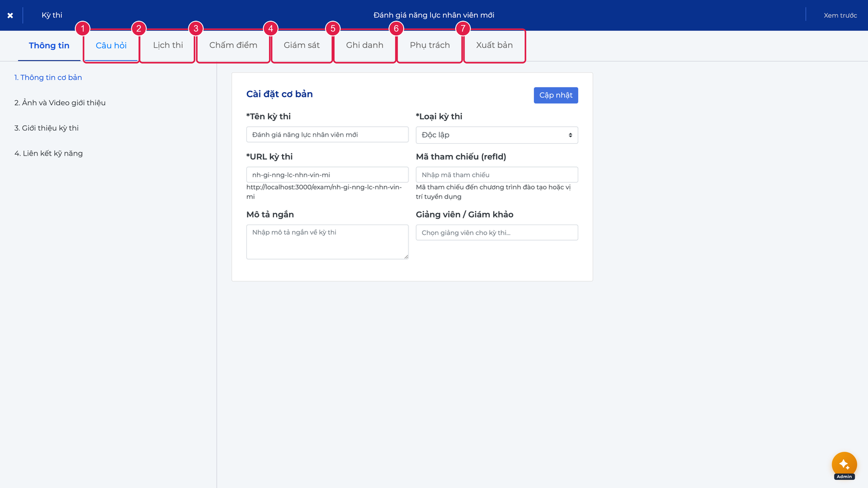Click the Kỳ thi header link

(x=52, y=15)
